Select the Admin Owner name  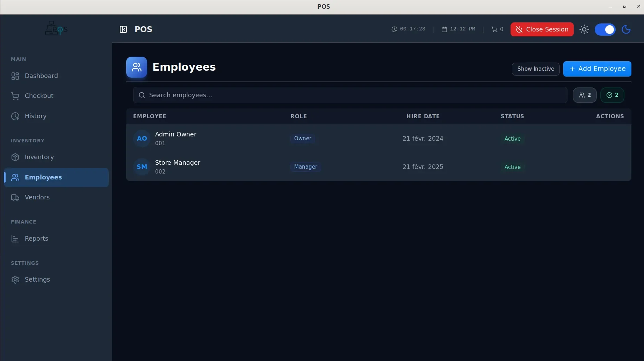176,134
